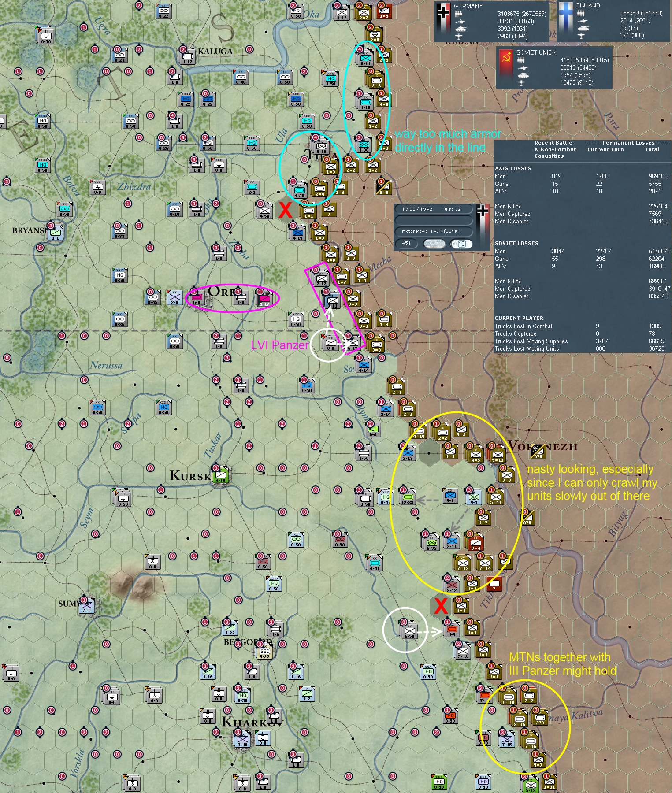Click Axis Men Disabled total 736415
Screen dimensions: 672x793
point(658,221)
